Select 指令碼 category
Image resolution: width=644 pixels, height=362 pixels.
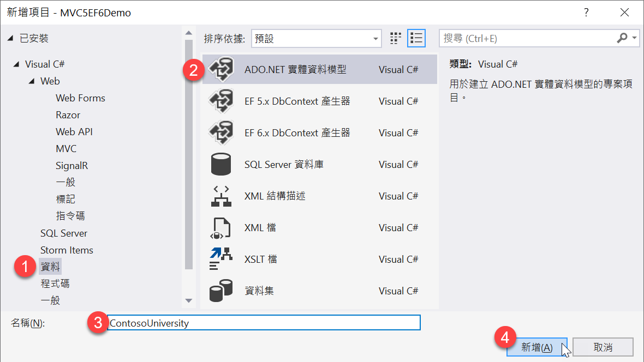(70, 216)
